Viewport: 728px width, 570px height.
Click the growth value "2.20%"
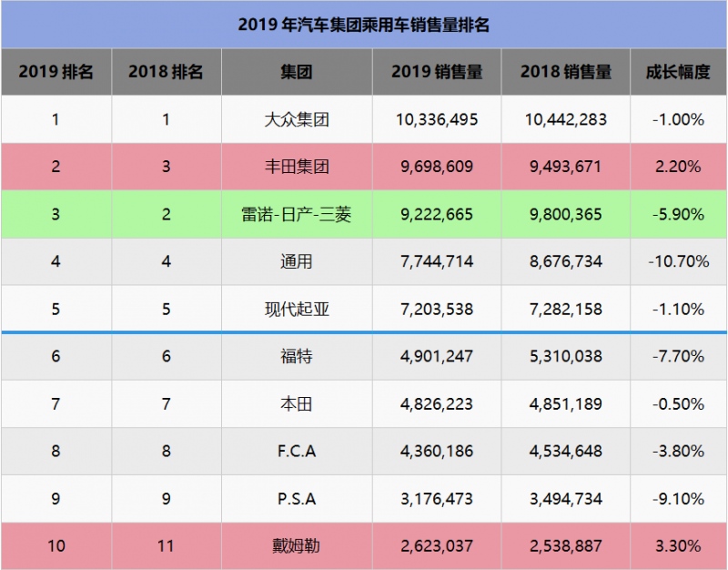pyautogui.click(x=678, y=167)
